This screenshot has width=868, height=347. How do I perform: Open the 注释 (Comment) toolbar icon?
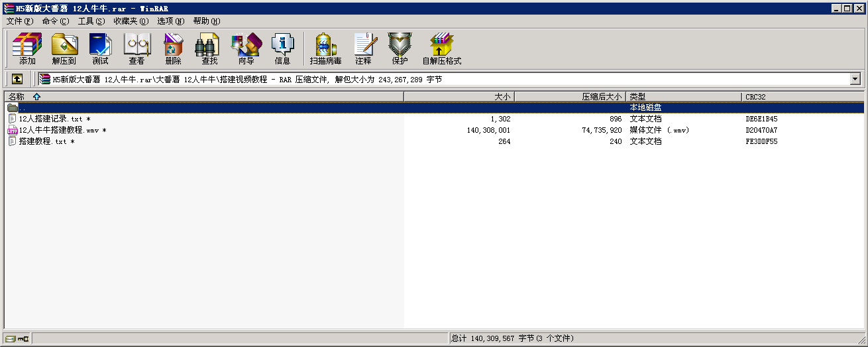tap(363, 49)
